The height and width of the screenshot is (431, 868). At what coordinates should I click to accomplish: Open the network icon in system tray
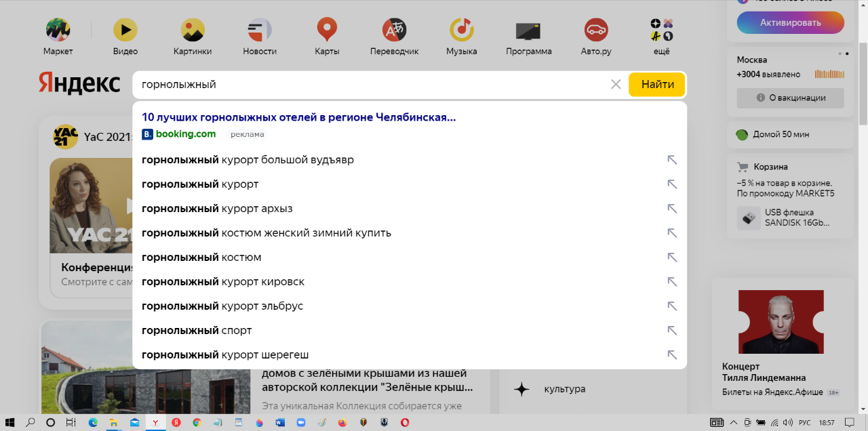(x=774, y=423)
